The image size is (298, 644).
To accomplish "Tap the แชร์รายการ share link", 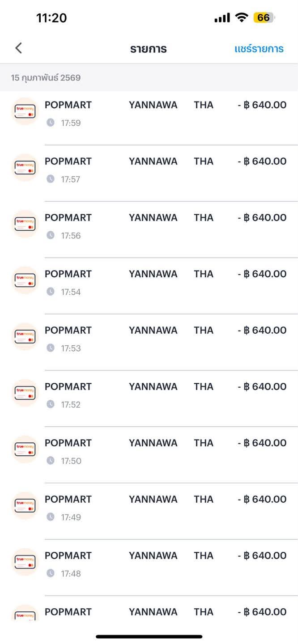I will click(259, 49).
